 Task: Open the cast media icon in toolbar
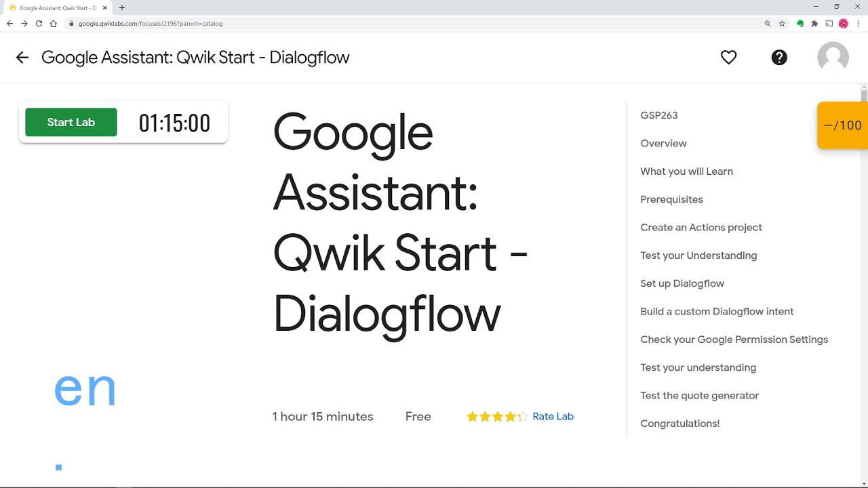[x=829, y=23]
